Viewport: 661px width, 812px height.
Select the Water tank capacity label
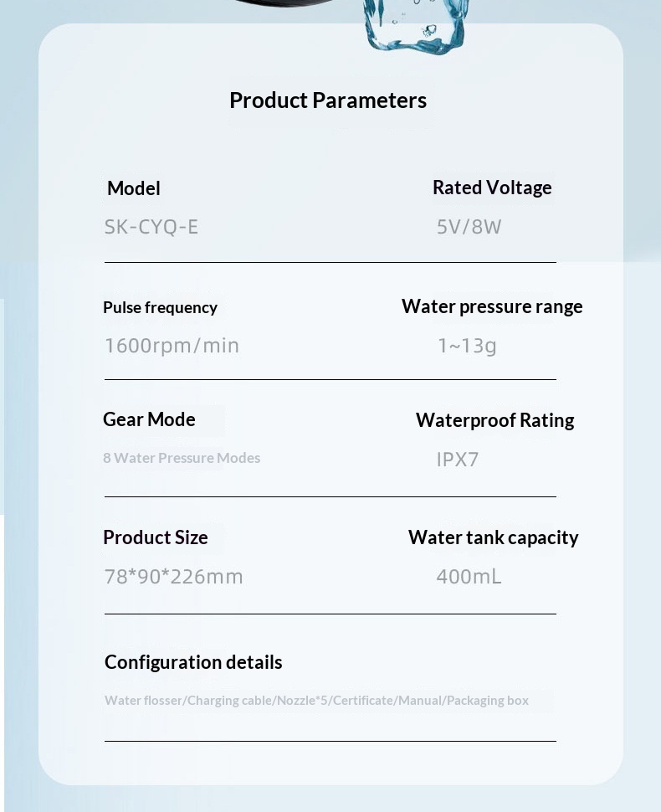pyautogui.click(x=494, y=537)
